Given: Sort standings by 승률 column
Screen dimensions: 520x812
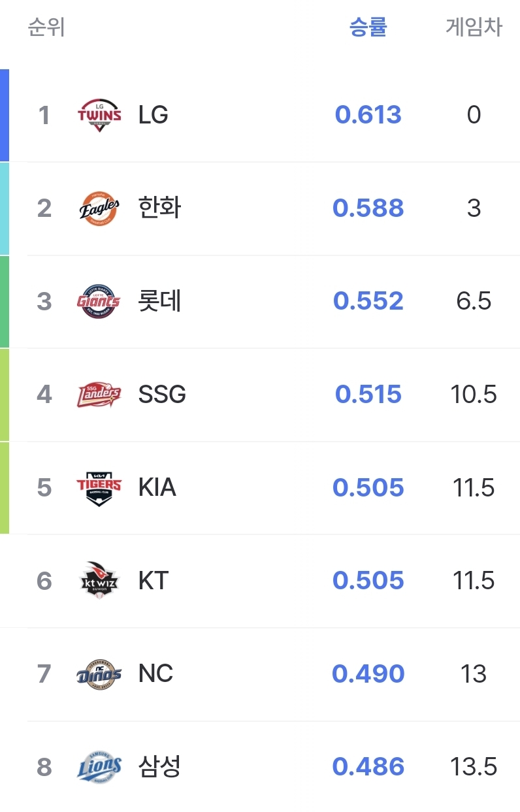Looking at the screenshot, I should point(368,27).
